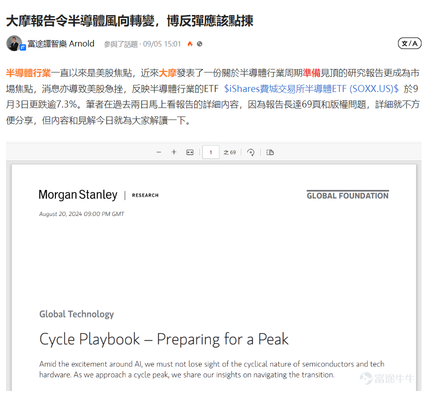The width and height of the screenshot is (433, 397).
Task: Click Cycle Playbook – Preparing for a Peak title
Action: (164, 339)
